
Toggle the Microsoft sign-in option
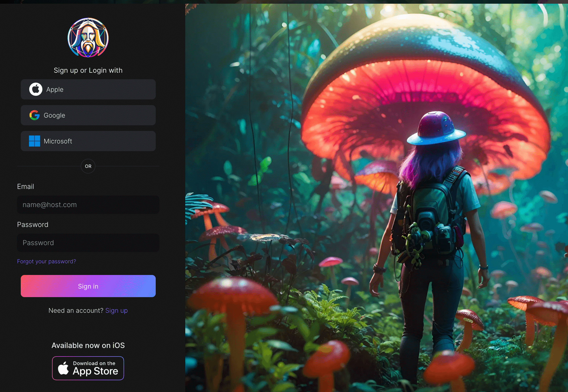pos(88,141)
